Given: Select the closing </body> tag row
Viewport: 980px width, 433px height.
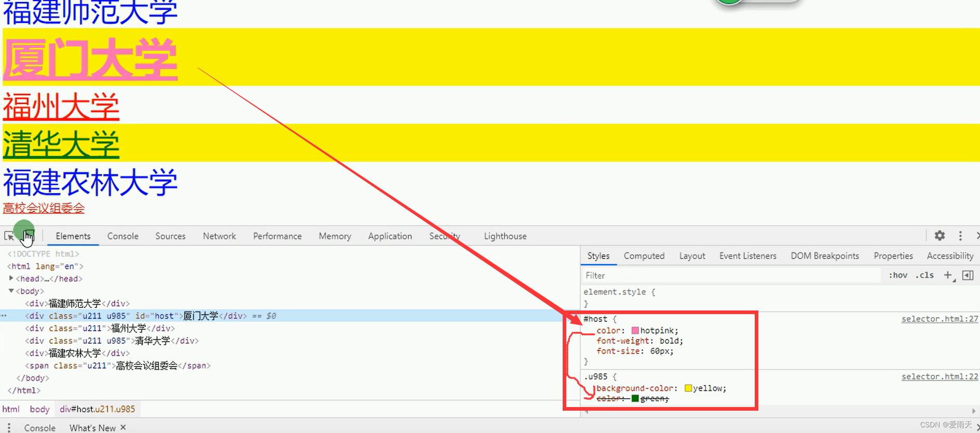Looking at the screenshot, I should coord(33,378).
